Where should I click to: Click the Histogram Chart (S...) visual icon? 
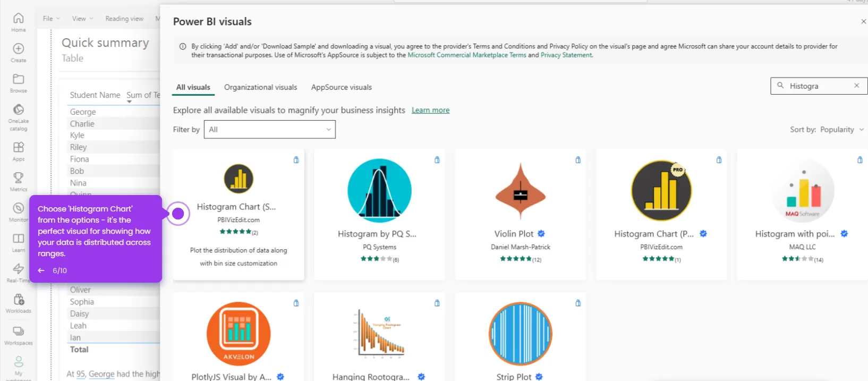(x=239, y=179)
